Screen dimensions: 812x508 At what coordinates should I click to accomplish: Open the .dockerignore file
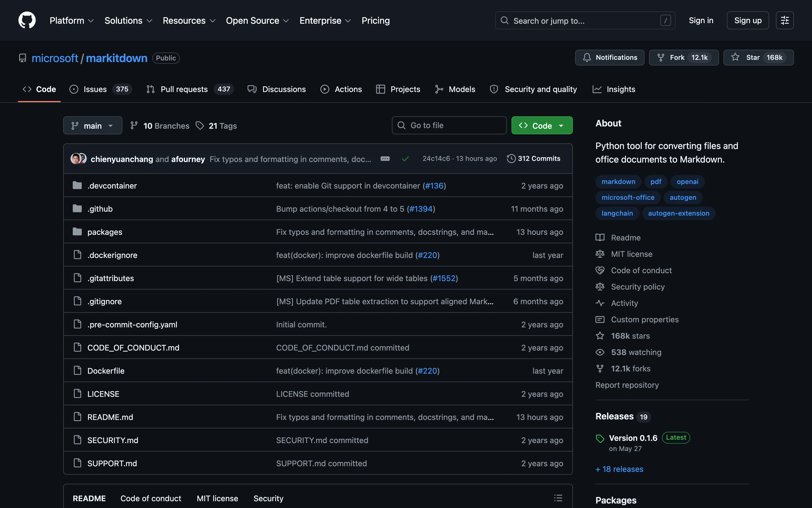click(x=112, y=255)
